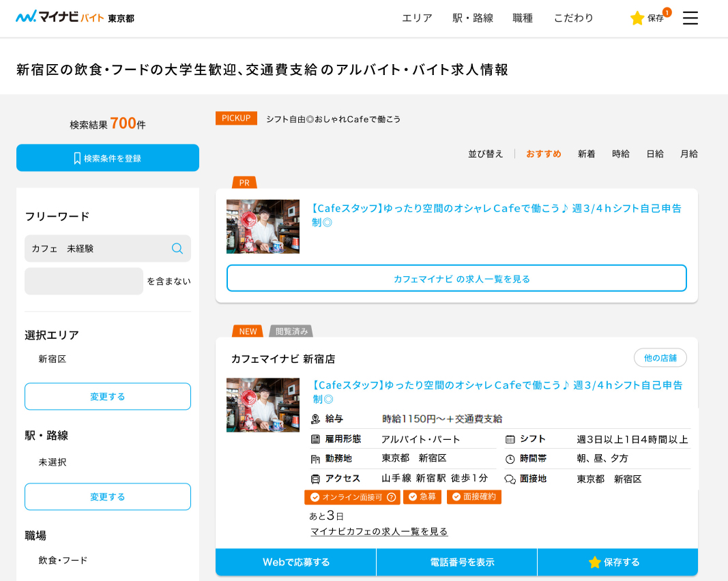
Task: Click the シフト calendar icon
Action: [510, 439]
